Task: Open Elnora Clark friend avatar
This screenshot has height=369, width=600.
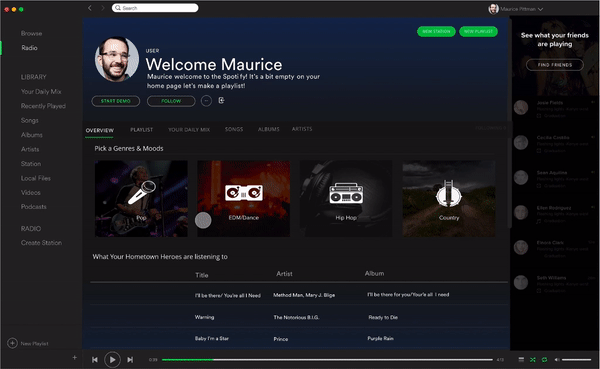Action: 521,247
